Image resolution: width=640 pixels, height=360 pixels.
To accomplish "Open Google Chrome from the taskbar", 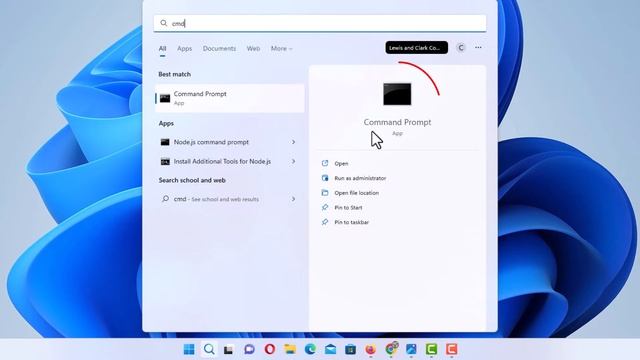I will [391, 349].
